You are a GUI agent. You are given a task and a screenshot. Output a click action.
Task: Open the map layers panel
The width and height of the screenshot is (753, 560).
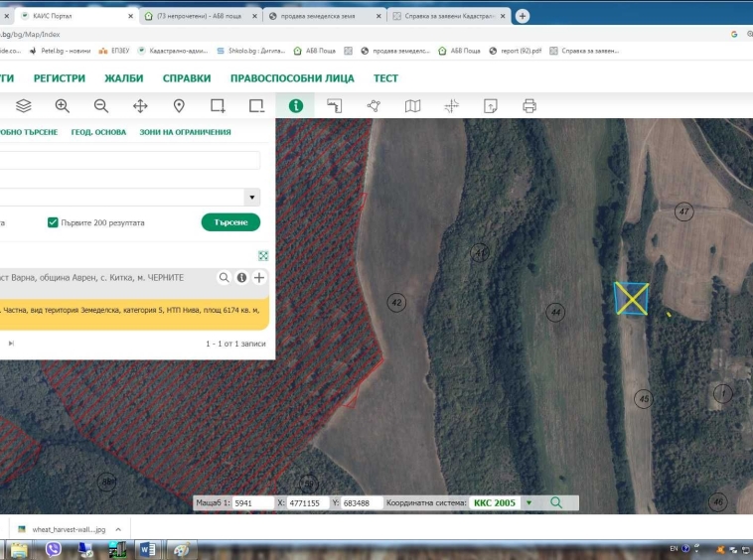point(24,106)
